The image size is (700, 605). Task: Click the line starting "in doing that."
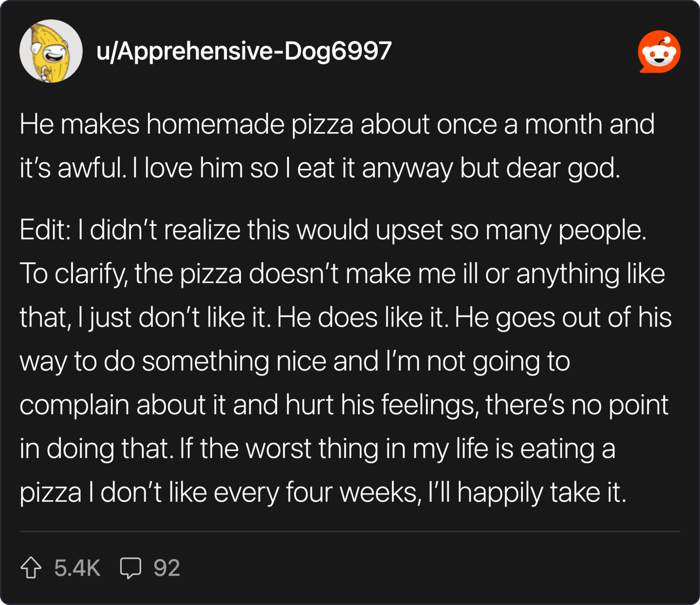pos(317,449)
